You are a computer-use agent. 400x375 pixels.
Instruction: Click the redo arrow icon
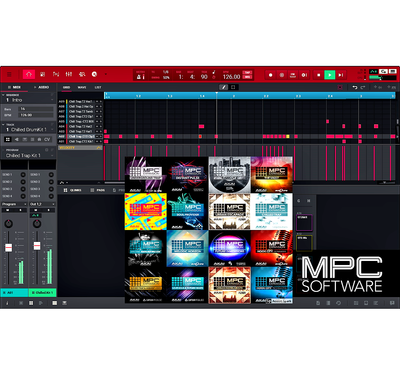363,87
